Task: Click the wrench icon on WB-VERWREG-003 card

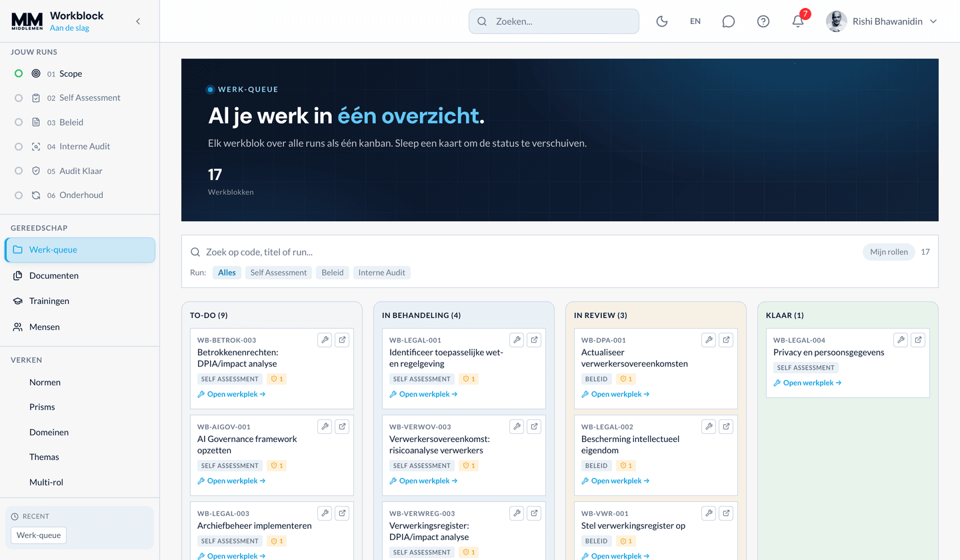Action: click(x=517, y=513)
